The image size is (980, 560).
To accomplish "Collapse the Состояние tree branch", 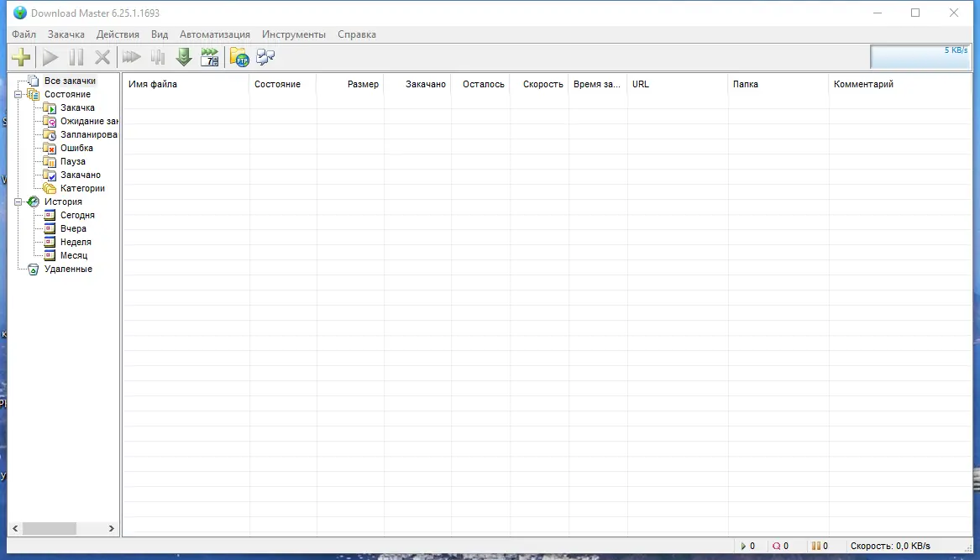I will pyautogui.click(x=18, y=94).
